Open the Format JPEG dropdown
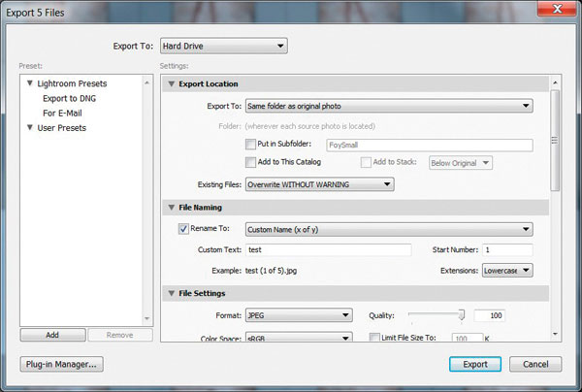The image size is (582, 392). point(299,315)
